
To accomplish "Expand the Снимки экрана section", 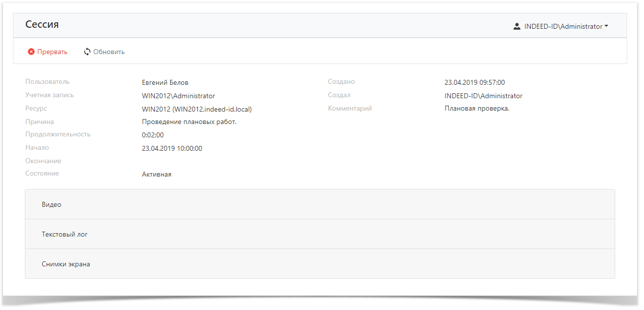I will click(65, 264).
